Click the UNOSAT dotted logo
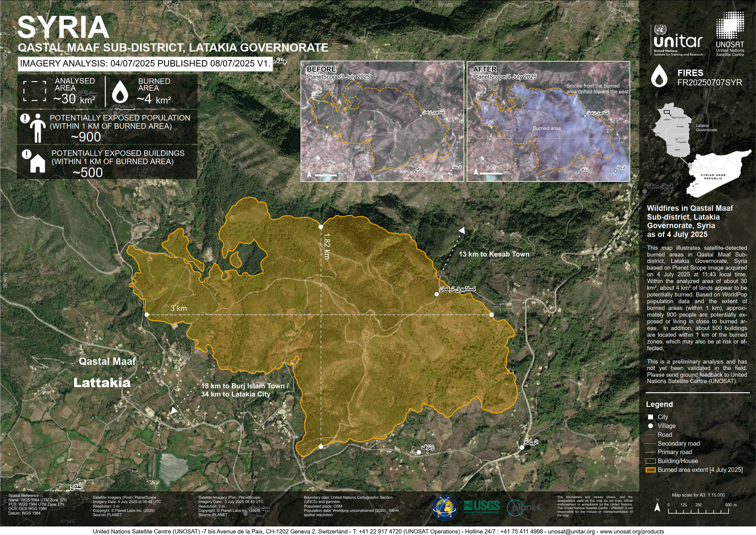The width and height of the screenshot is (756, 535). point(730,26)
